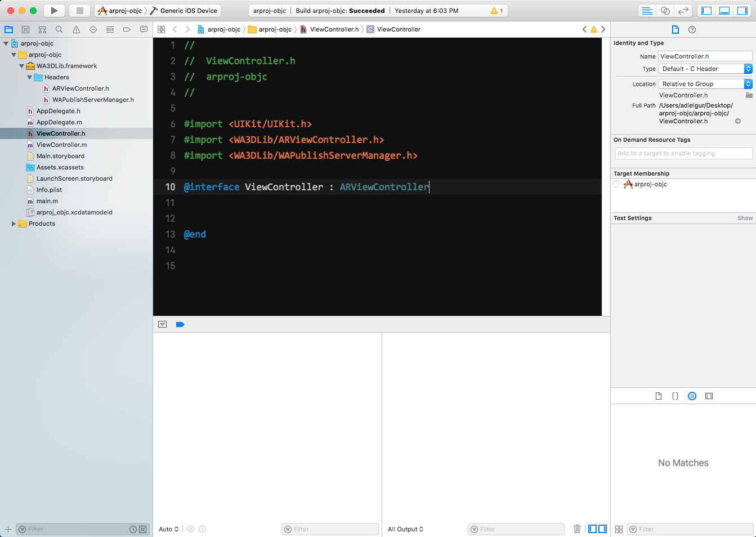The height and width of the screenshot is (537, 756).
Task: Expand the Products folder
Action: click(x=14, y=223)
